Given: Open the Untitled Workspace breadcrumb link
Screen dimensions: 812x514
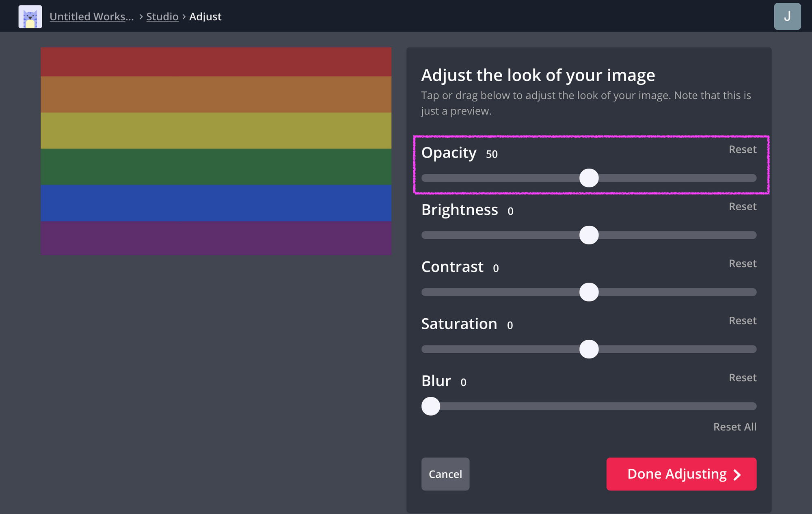Looking at the screenshot, I should [x=91, y=17].
